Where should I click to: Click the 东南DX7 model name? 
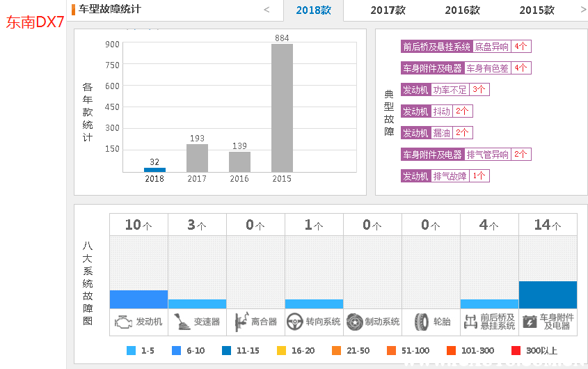(35, 22)
